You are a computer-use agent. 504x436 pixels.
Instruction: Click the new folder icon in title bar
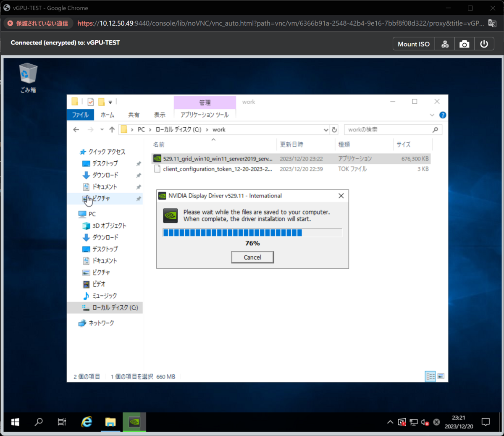click(101, 102)
